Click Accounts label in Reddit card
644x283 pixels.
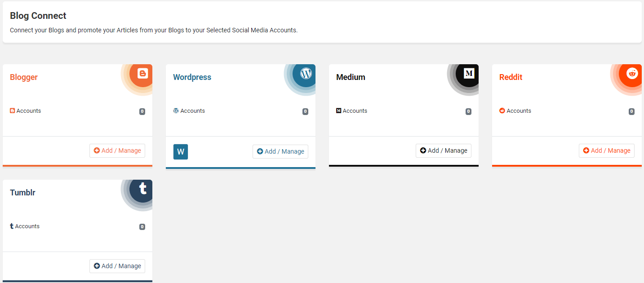pyautogui.click(x=519, y=111)
